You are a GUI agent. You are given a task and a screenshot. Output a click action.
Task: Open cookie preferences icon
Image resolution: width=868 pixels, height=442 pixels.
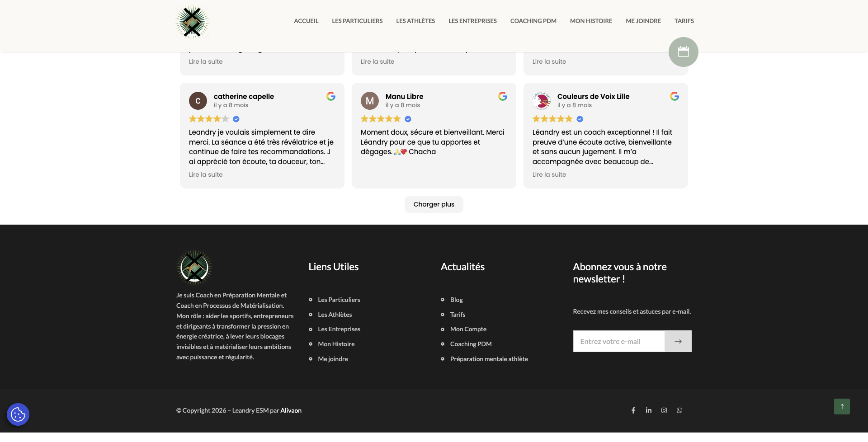point(18,414)
